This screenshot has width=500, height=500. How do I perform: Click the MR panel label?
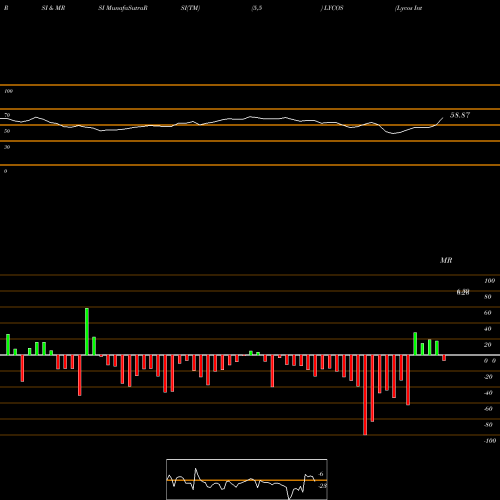(x=446, y=260)
